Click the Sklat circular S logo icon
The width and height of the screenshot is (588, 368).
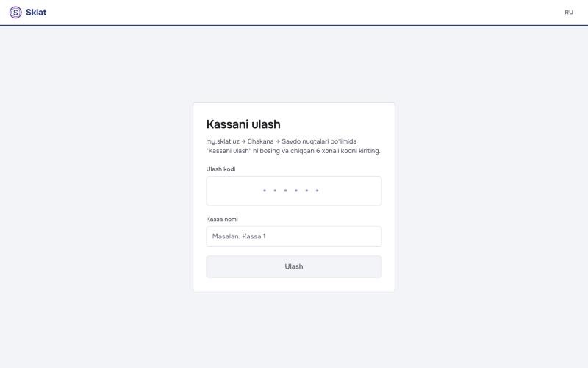coord(15,13)
